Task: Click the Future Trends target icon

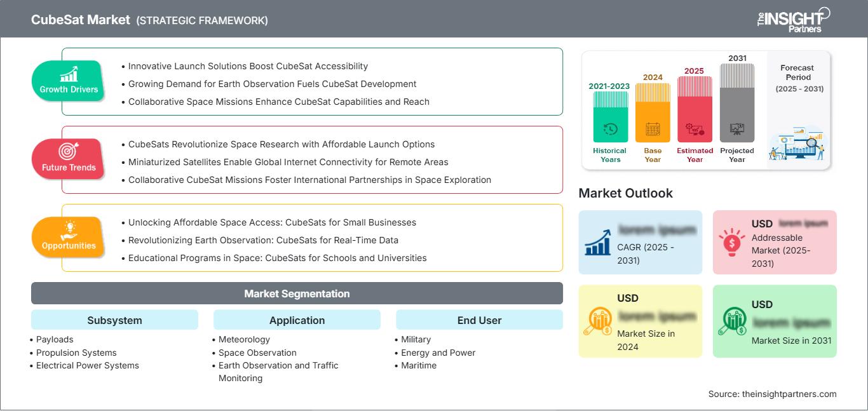Action: [x=69, y=152]
